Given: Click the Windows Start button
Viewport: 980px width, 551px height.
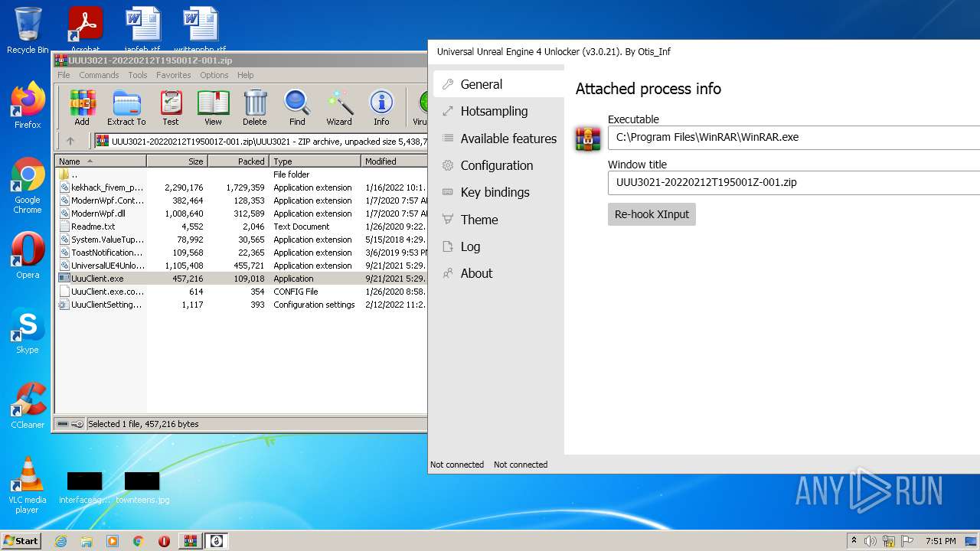Looking at the screenshot, I should tap(21, 541).
